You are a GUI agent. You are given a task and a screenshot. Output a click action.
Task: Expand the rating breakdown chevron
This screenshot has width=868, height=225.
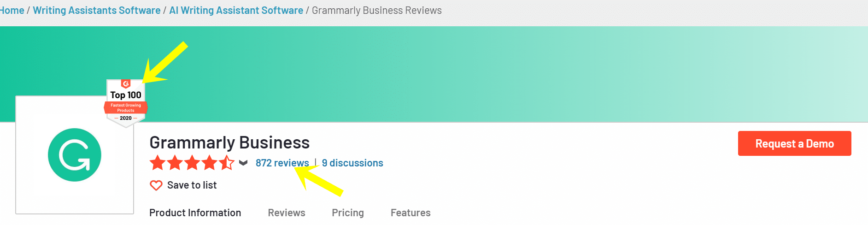[243, 163]
